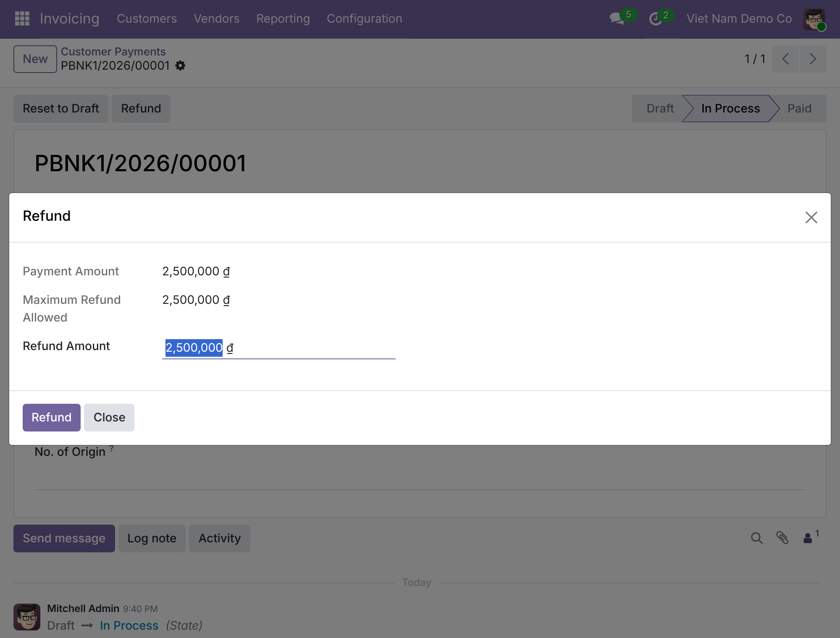840x638 pixels.
Task: Open the Customers menu
Action: 147,19
